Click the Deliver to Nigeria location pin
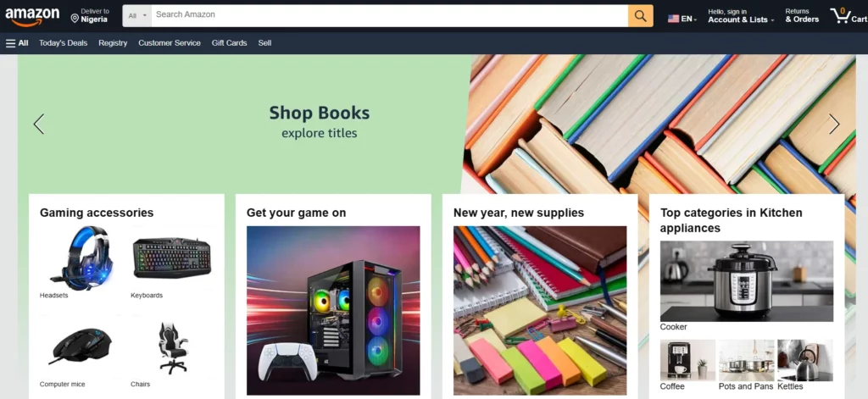 75,19
